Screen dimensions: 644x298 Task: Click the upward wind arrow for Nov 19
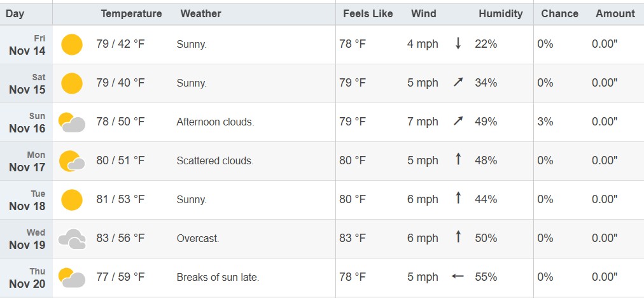(x=458, y=238)
